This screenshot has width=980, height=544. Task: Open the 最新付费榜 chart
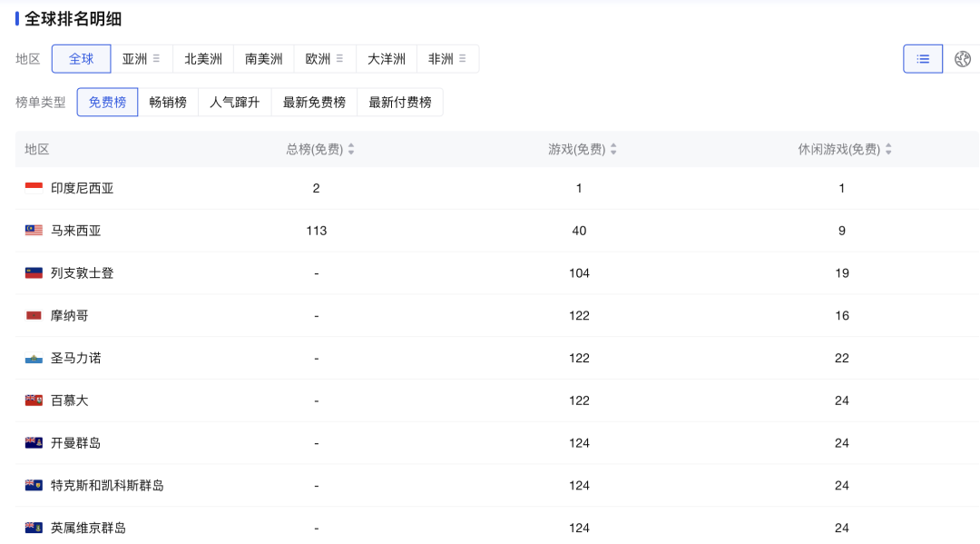[x=400, y=103]
